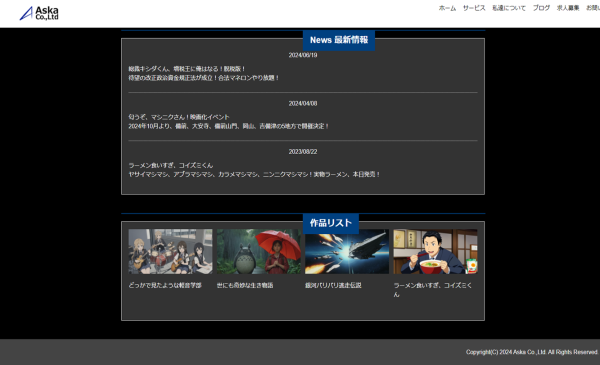This screenshot has width=600, height=365.
Task: Click the 2024/04/08 news date
Action: pos(303,103)
